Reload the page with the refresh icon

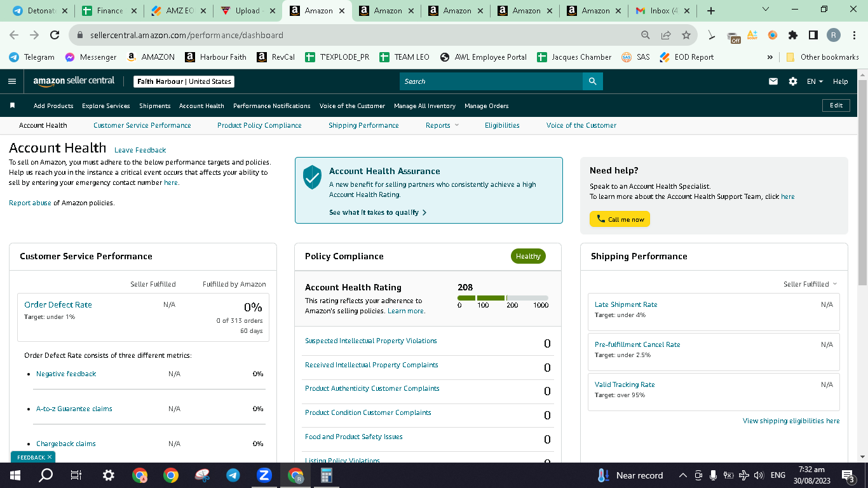[55, 35]
